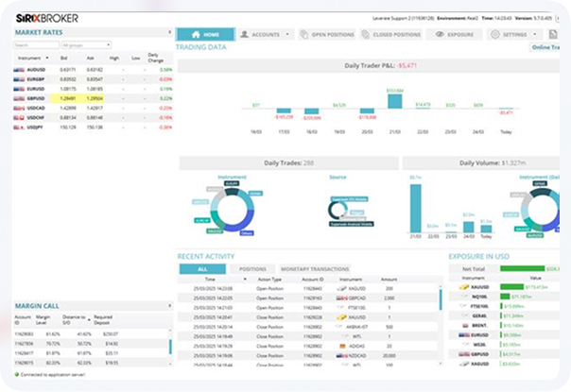
Task: Click the USDJPY flag icon in Market Rates
Action: (x=19, y=128)
